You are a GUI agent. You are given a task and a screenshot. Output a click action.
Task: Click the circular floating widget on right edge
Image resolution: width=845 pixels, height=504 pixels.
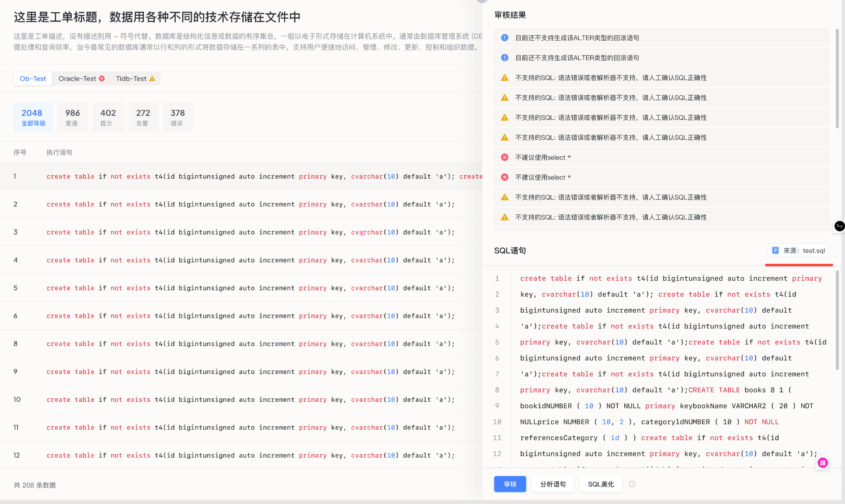[839, 226]
